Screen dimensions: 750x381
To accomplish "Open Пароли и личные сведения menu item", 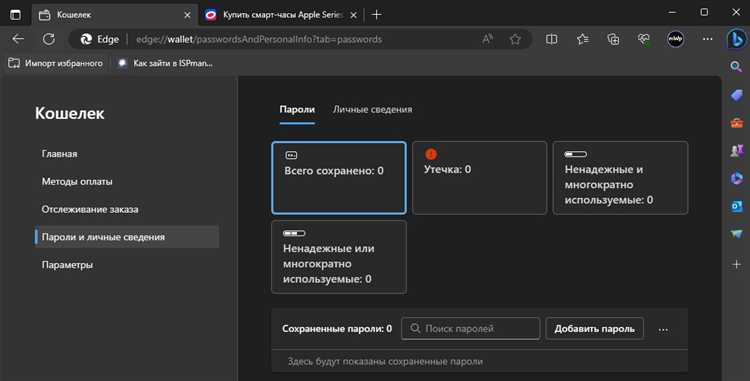I will point(127,237).
